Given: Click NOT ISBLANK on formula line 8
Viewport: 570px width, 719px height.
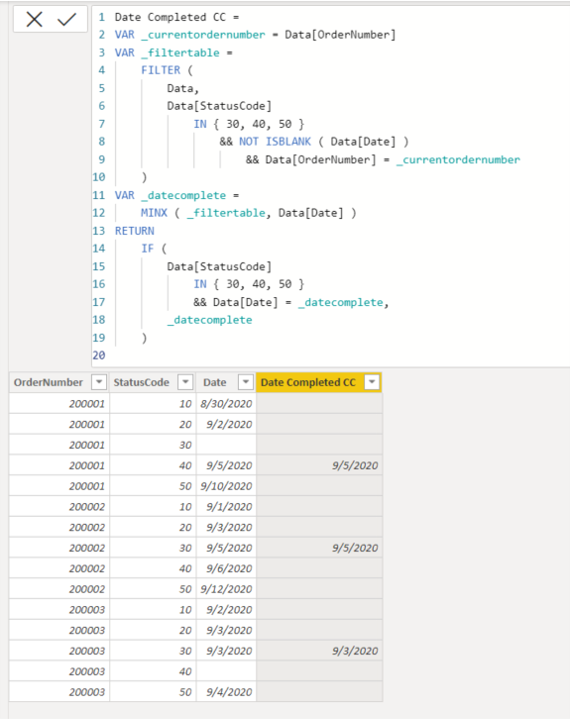Looking at the screenshot, I should [275, 141].
